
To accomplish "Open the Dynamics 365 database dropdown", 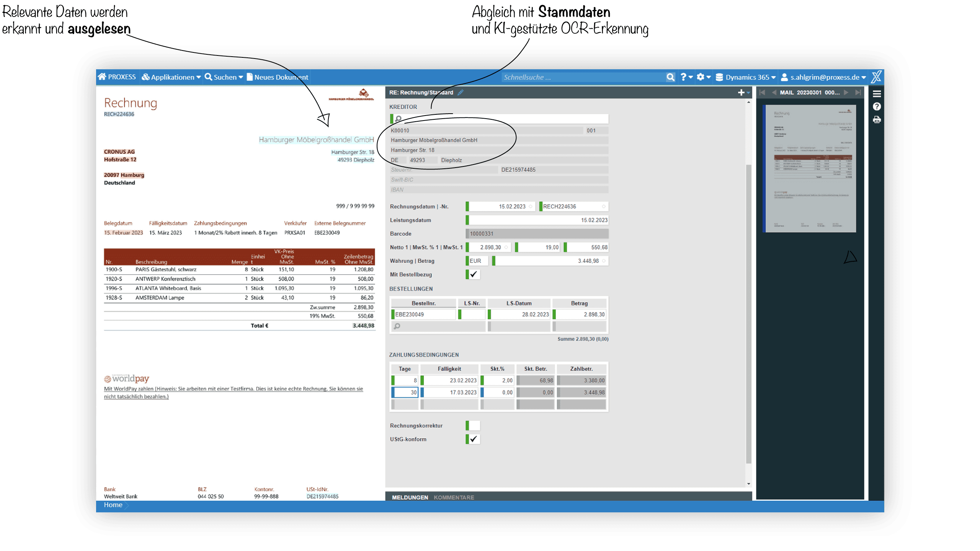I will tap(745, 77).
